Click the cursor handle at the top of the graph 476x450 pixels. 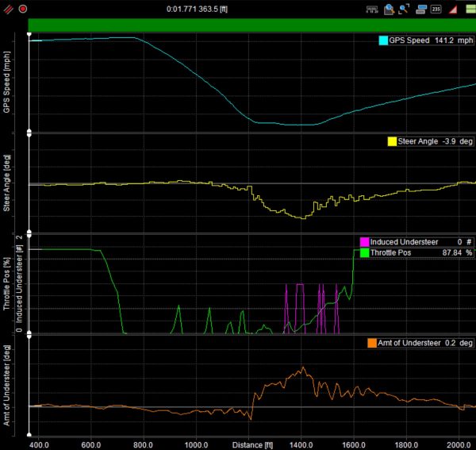[29, 34]
